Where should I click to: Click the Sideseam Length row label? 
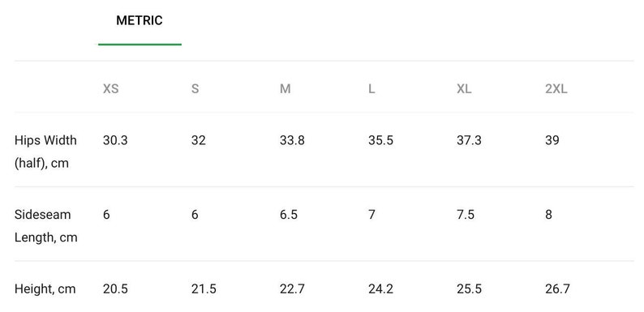coord(46,226)
